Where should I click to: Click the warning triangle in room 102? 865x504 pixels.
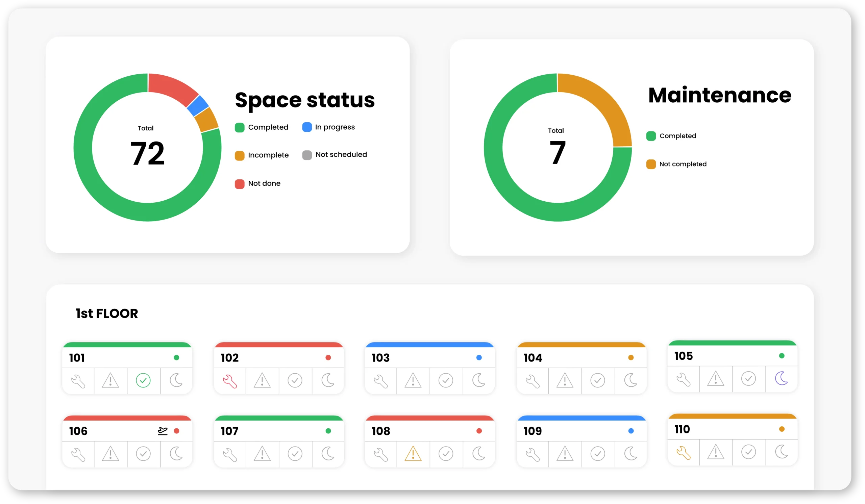point(262,380)
